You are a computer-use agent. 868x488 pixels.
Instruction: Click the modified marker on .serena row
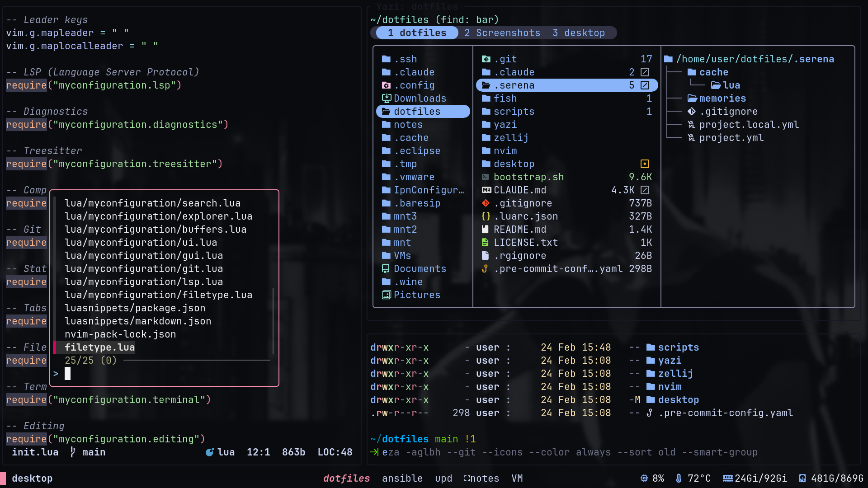coord(645,85)
